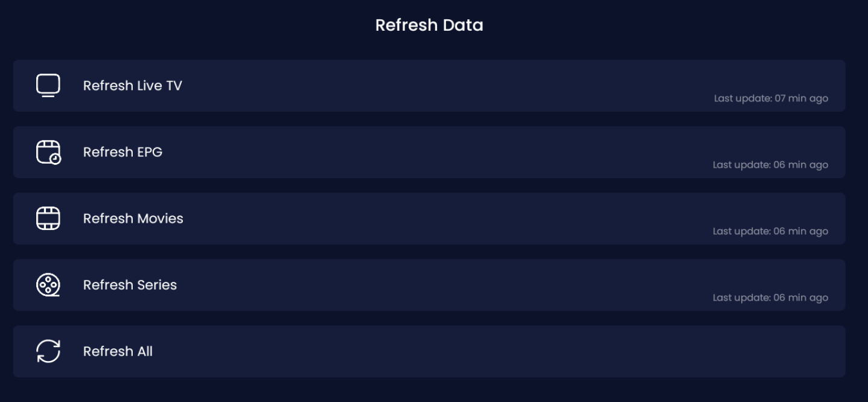Select the Refresh Series label

[130, 285]
